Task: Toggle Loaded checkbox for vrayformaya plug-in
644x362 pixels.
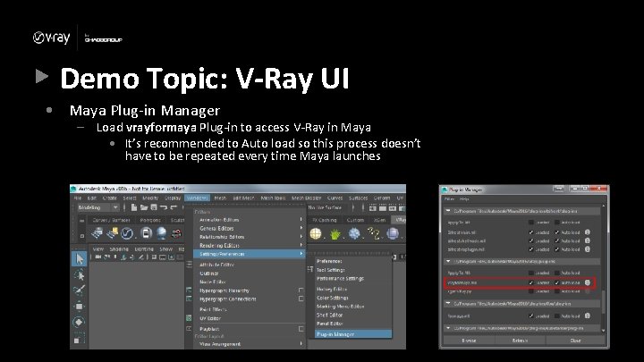Action: (x=531, y=282)
